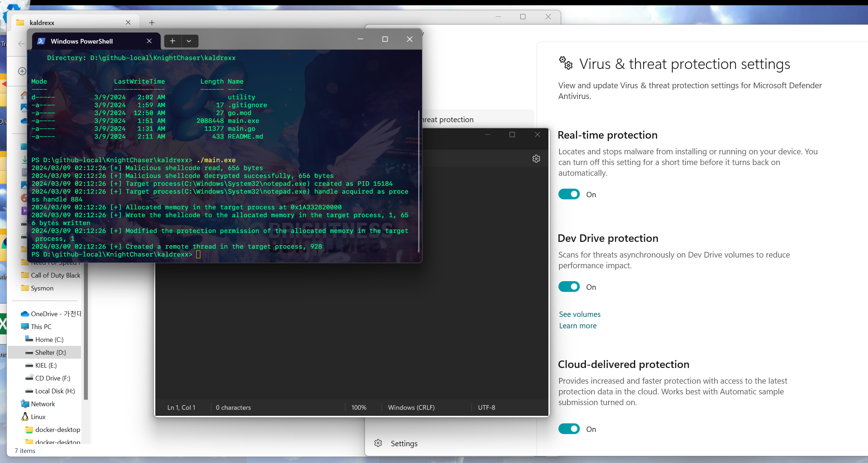The width and height of the screenshot is (868, 463).
Task: Disable the Dev Drive protection switch
Action: click(x=569, y=287)
